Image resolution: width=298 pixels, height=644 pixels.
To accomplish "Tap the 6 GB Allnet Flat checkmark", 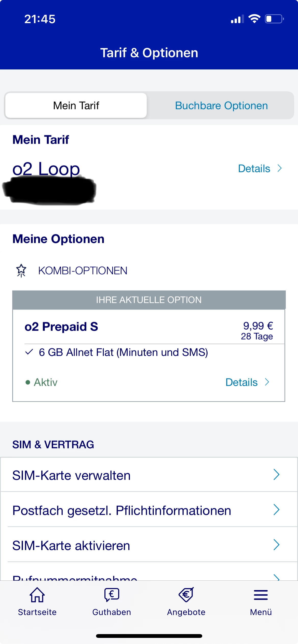I will point(29,352).
